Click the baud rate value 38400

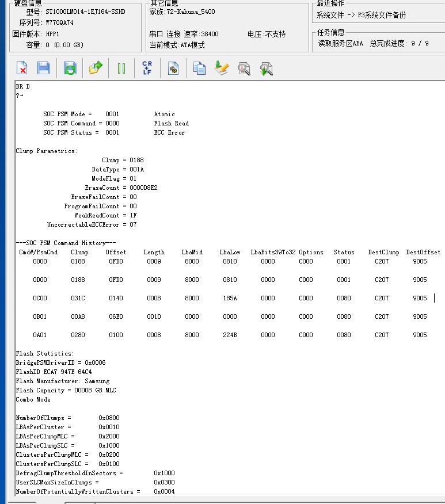pos(210,34)
